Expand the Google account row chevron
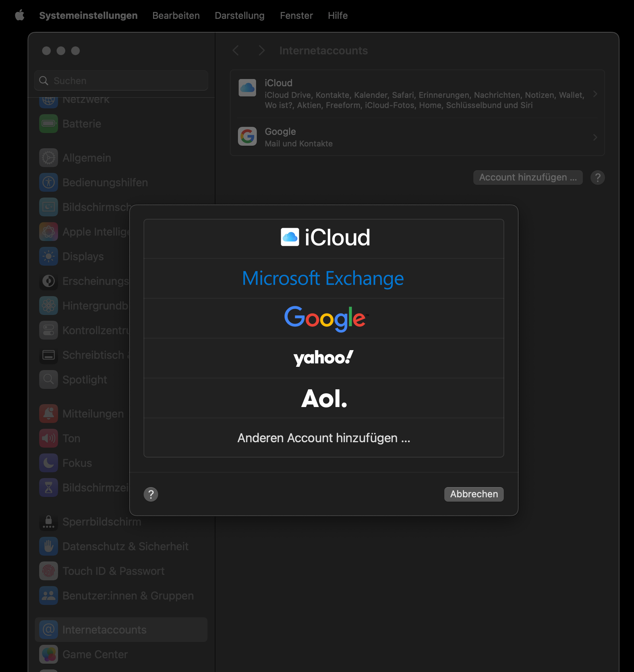 click(x=595, y=137)
